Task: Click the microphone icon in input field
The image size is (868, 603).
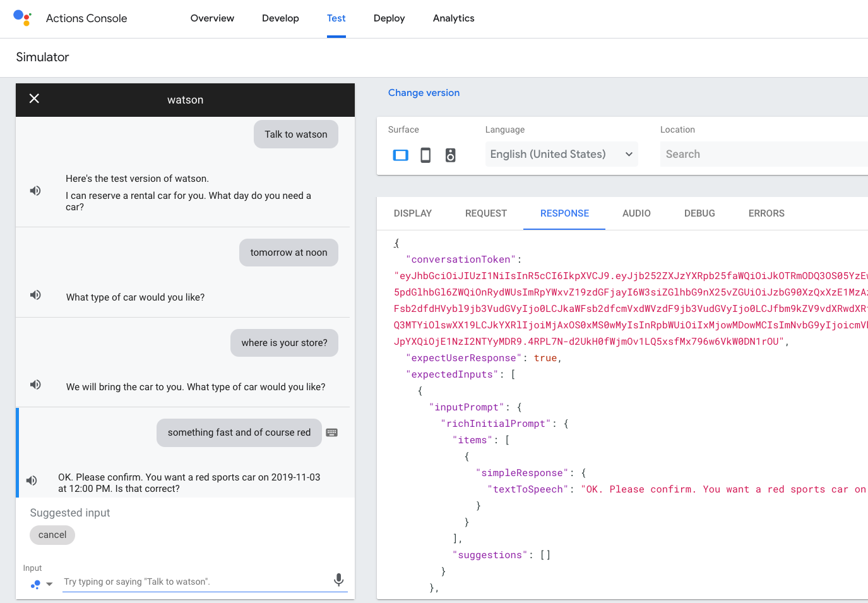Action: (339, 580)
